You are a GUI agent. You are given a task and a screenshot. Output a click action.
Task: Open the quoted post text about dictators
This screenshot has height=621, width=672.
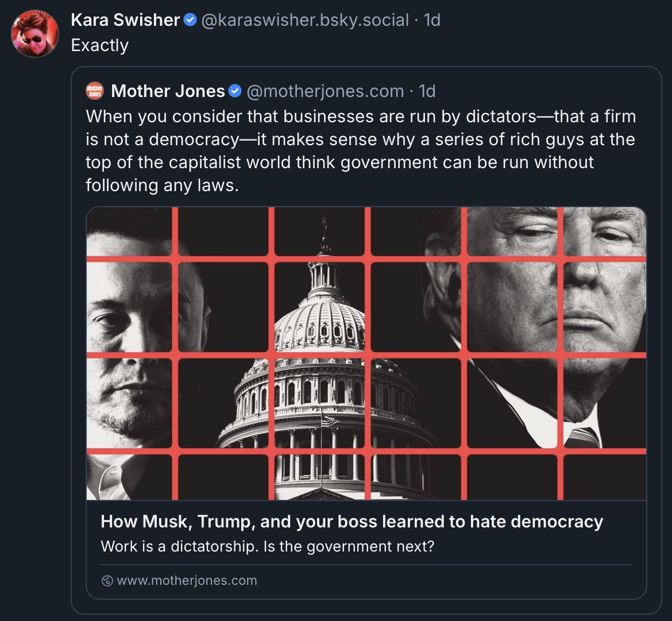361,150
